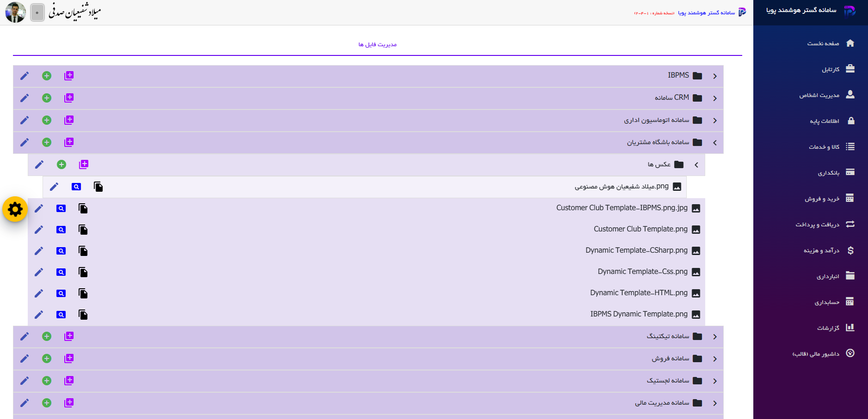Click the yellow settings gear button
868x419 pixels.
15,209
